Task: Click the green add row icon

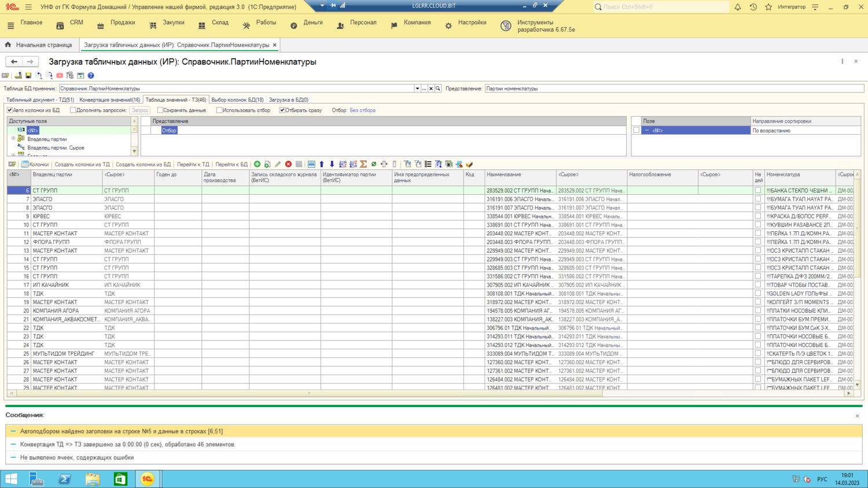Action: pos(258,164)
